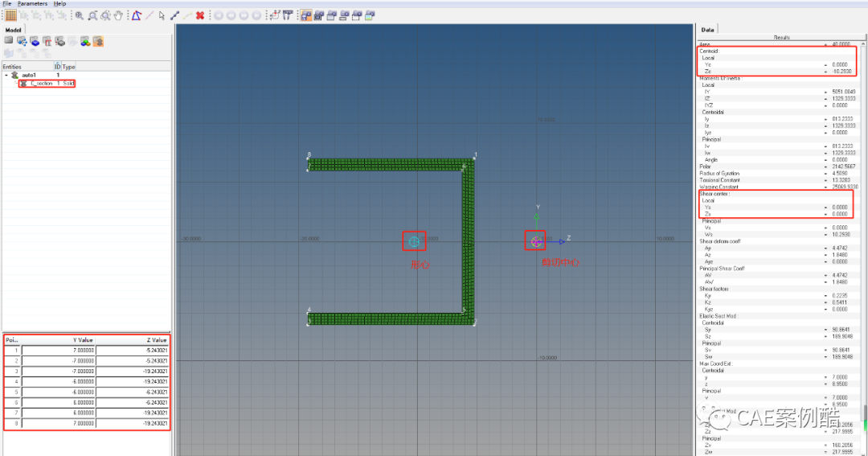This screenshot has width=868, height=456.
Task: Click the zoom-in magnifier icon
Action: 79,15
